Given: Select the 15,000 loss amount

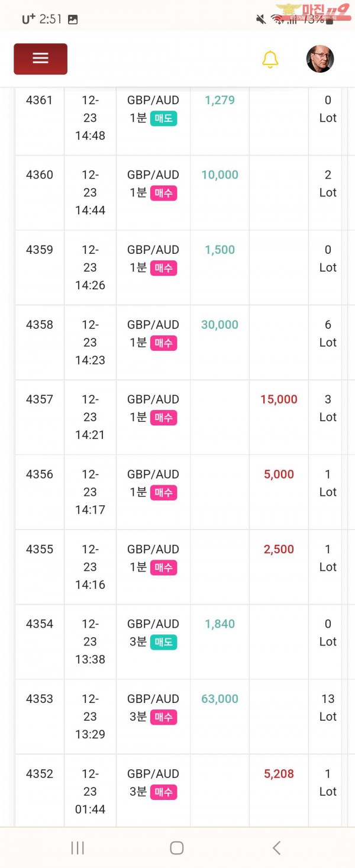Looking at the screenshot, I should (x=279, y=399).
